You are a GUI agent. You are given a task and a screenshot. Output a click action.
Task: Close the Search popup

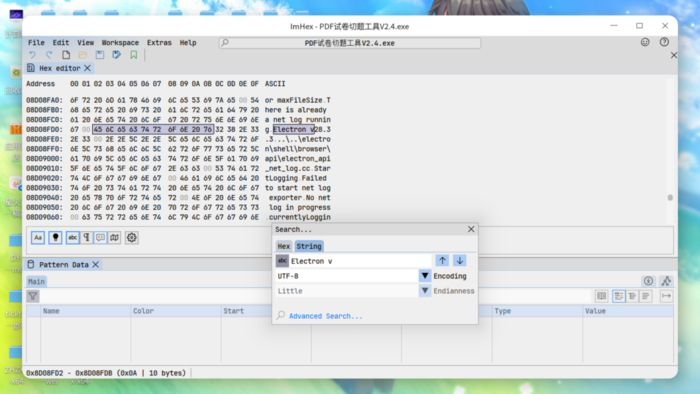tap(471, 229)
